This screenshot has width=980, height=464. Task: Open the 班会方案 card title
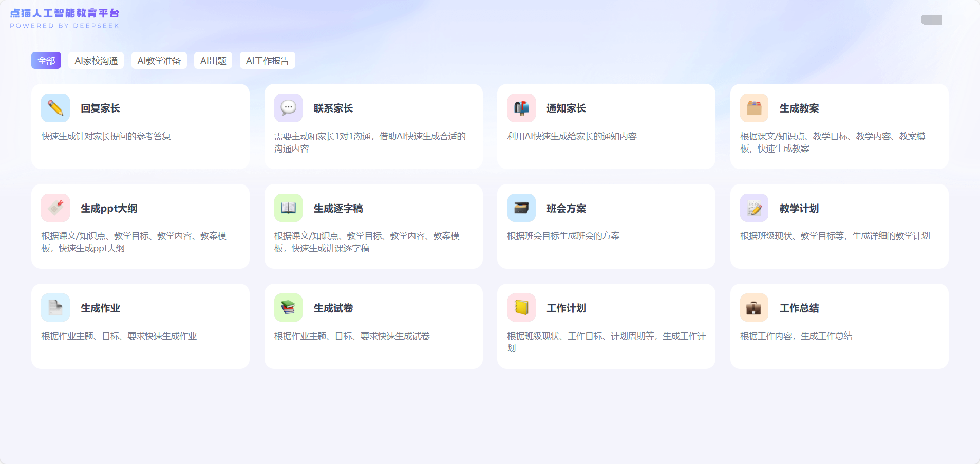point(566,209)
